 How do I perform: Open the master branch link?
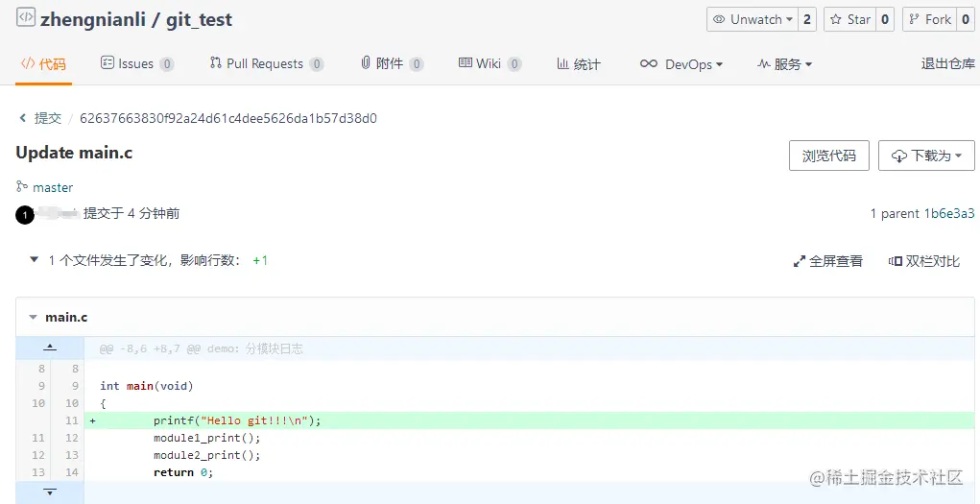pyautogui.click(x=53, y=187)
